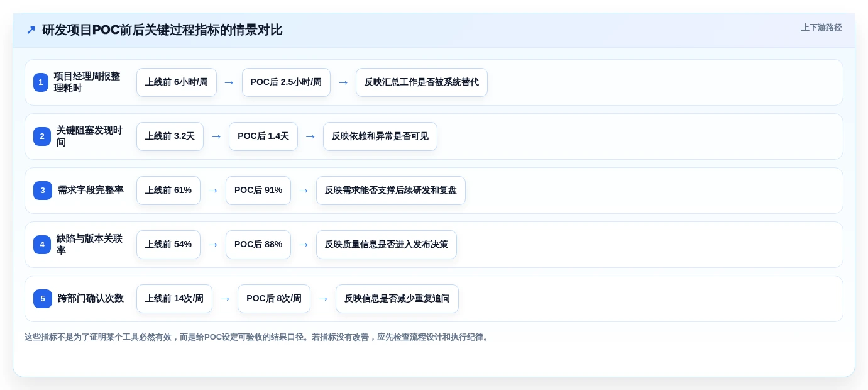The width and height of the screenshot is (868, 390).
Task: Select the 项目经理周报整理耗时 label
Action: point(87,82)
